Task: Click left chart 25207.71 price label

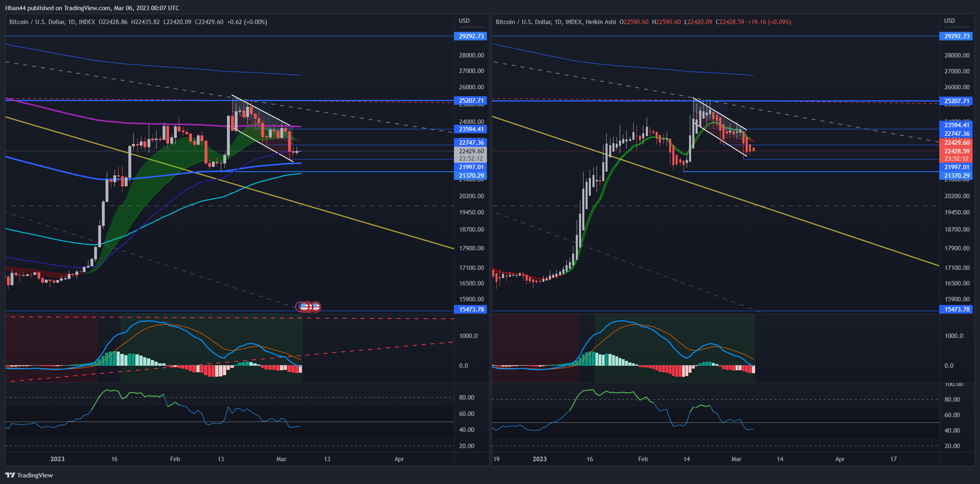Action: (x=471, y=101)
